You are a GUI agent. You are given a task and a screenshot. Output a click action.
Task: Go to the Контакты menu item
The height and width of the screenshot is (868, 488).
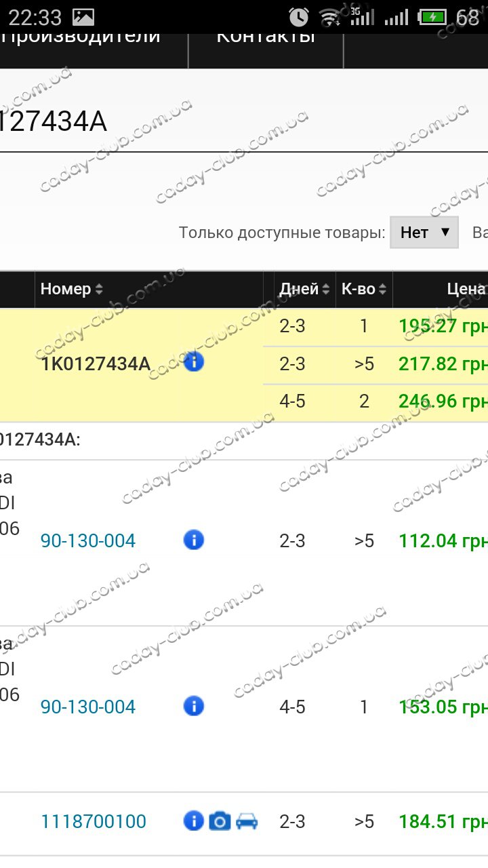(x=266, y=37)
